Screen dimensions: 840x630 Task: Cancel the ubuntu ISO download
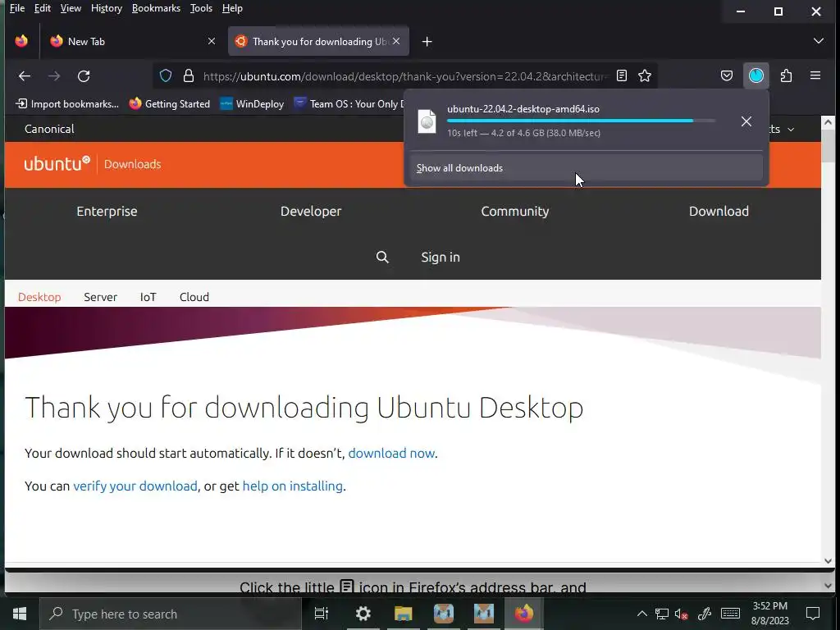[x=746, y=121]
